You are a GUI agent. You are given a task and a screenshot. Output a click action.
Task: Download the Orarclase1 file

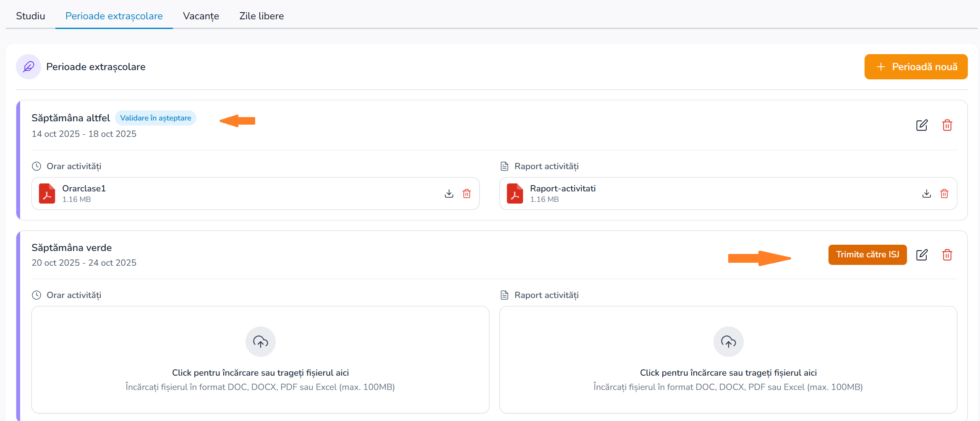[x=449, y=194]
